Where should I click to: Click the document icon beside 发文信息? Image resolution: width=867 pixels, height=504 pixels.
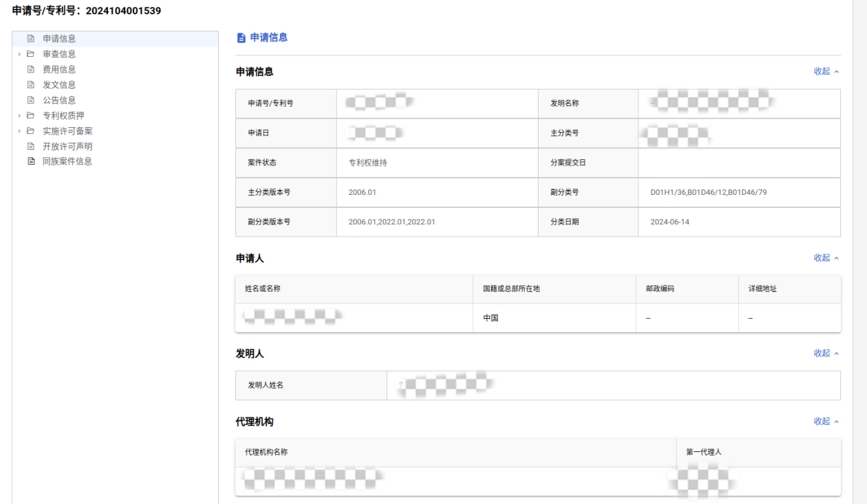pos(30,85)
